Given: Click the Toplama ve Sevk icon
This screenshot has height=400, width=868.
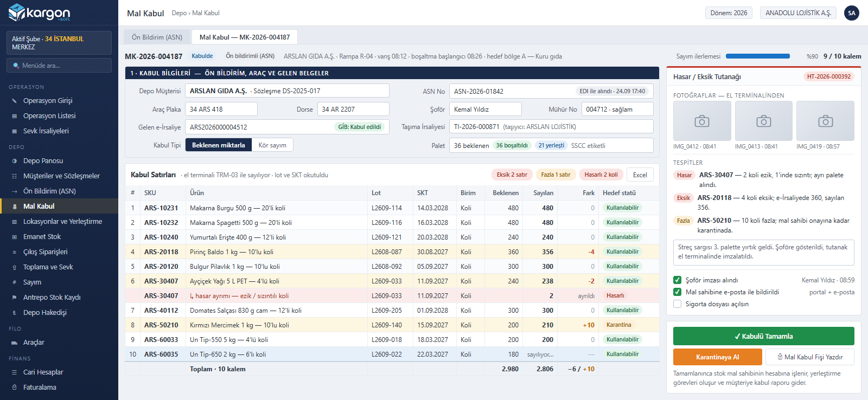Looking at the screenshot, I should point(15,267).
